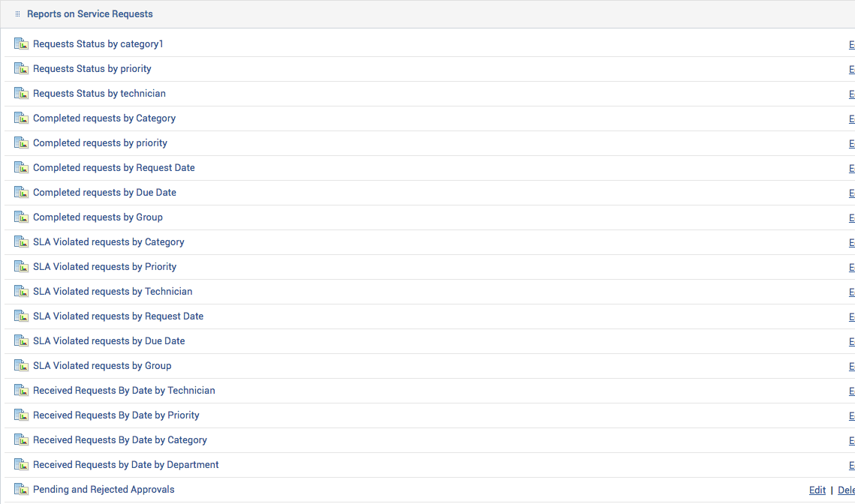
Task: Open Completed requests by priority report
Action: (x=100, y=142)
